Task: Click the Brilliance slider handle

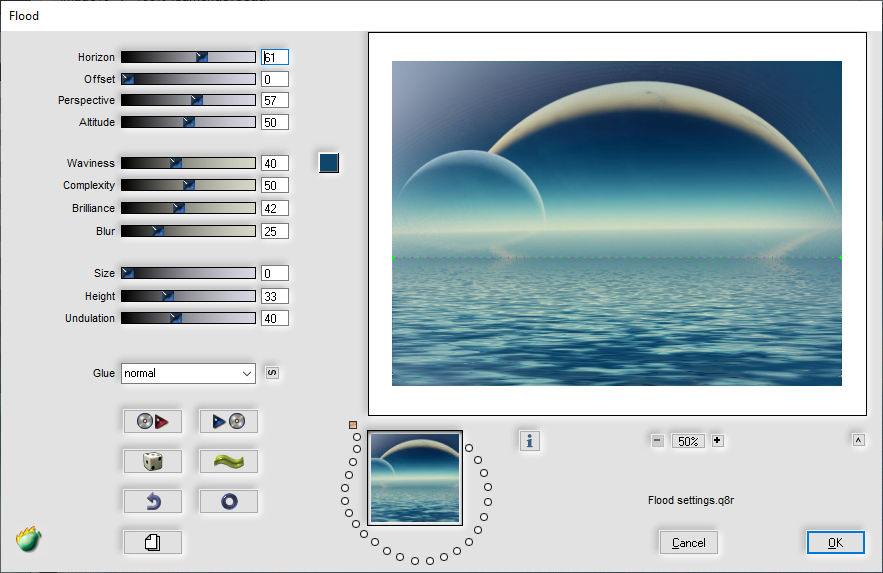Action: coord(179,208)
